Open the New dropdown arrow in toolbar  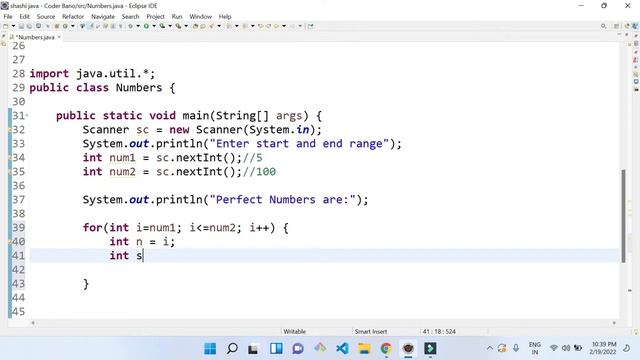(x=13, y=26)
